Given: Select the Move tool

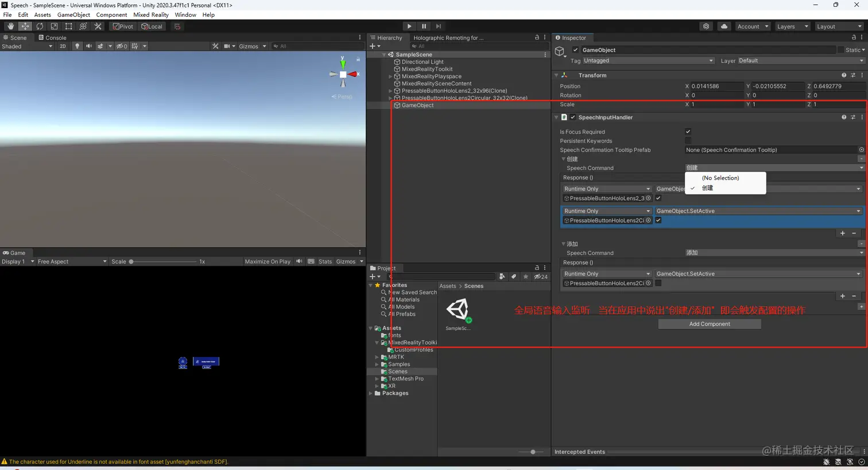Looking at the screenshot, I should click(x=25, y=26).
